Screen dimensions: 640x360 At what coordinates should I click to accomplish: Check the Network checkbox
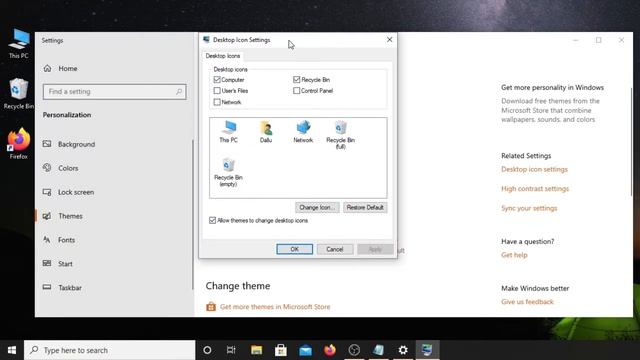[x=217, y=102]
